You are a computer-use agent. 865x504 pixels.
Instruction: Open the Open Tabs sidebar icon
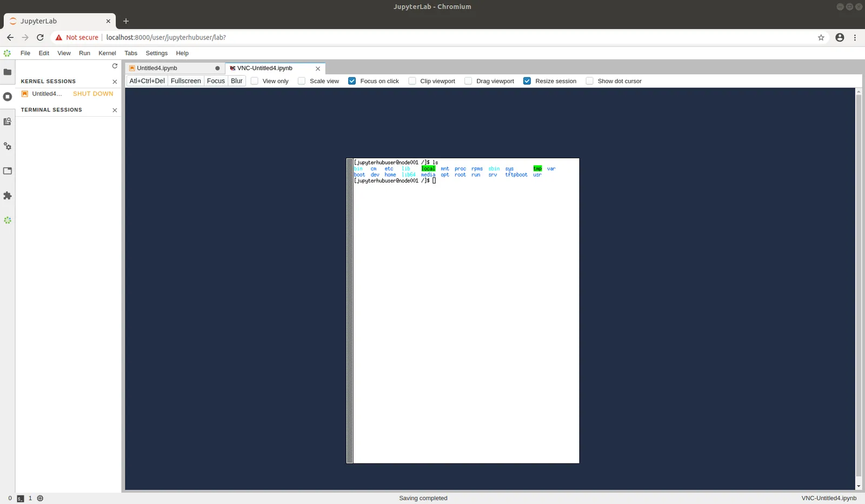pos(8,171)
